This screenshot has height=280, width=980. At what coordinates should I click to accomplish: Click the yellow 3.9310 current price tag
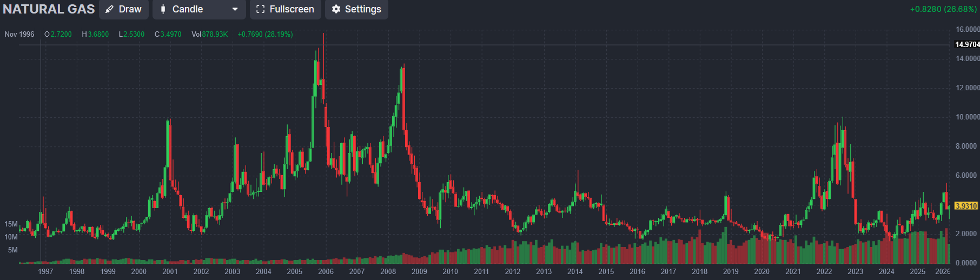tap(966, 206)
